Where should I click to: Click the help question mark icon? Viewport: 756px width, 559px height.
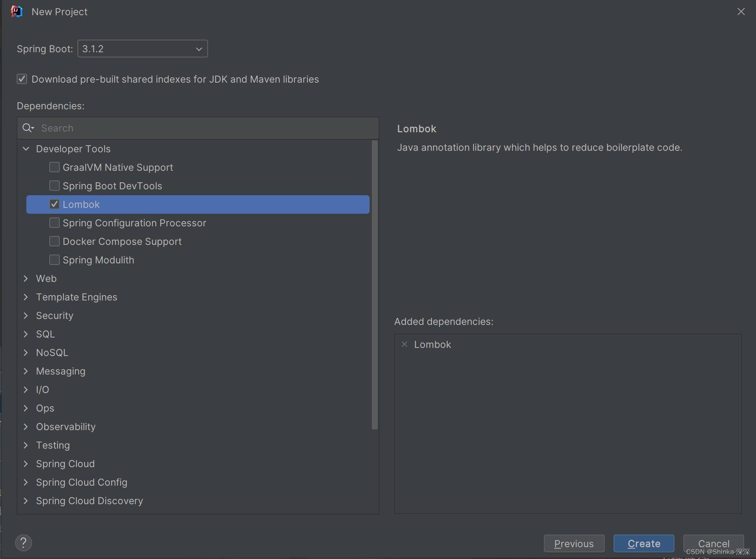23,543
